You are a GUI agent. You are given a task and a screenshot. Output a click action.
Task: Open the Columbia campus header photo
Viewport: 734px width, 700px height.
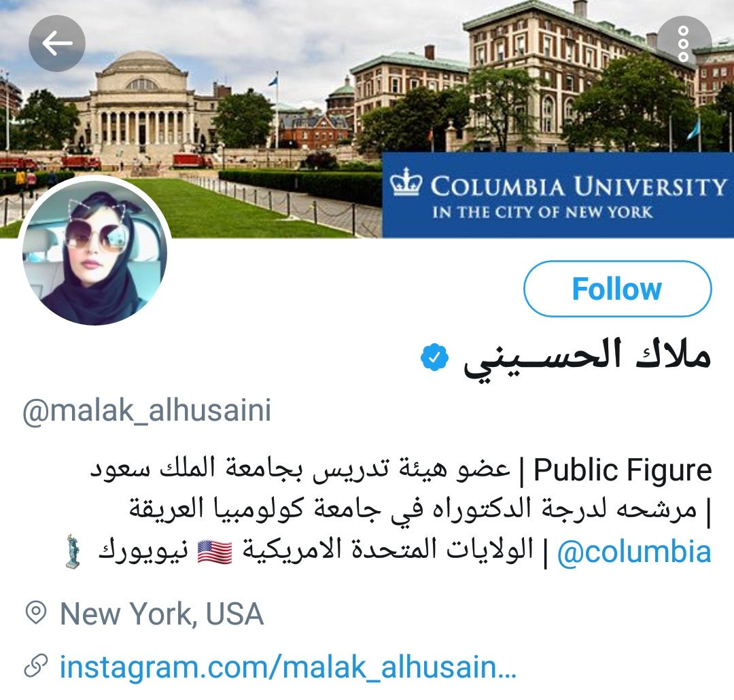tap(367, 119)
